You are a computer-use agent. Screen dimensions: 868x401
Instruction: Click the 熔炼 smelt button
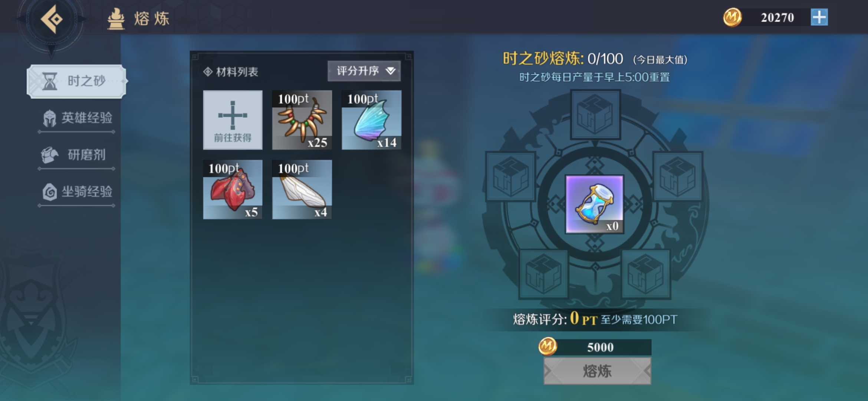coord(597,371)
